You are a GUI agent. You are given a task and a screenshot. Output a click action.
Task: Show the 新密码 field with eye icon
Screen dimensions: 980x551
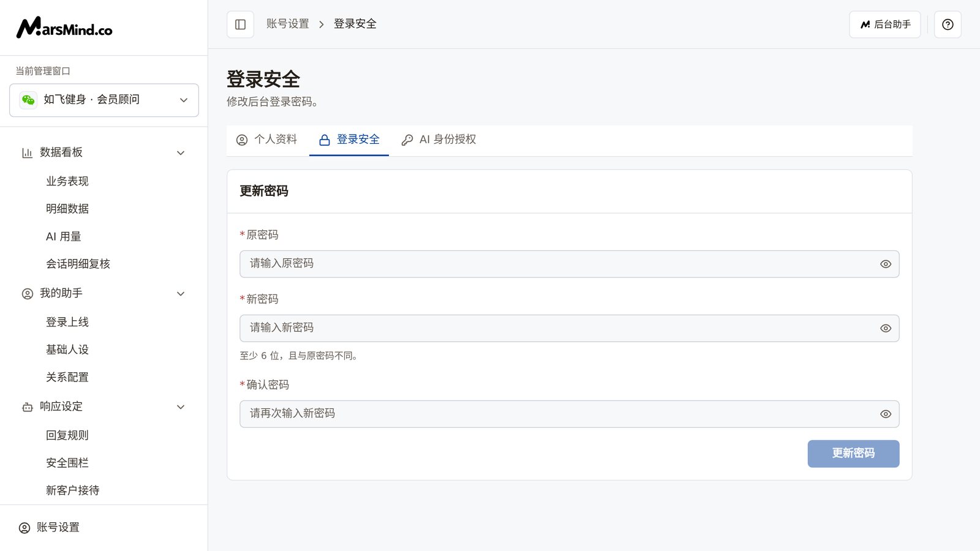pos(886,328)
